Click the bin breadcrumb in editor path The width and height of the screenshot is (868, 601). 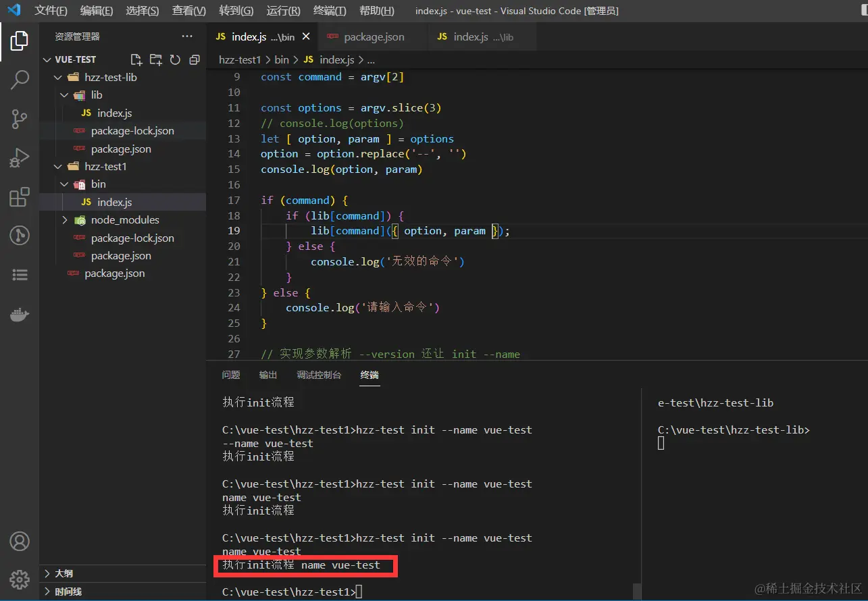pyautogui.click(x=281, y=60)
